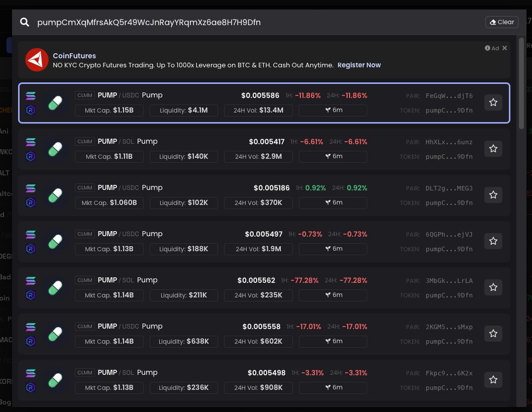Viewport: 532px width, 412px height.
Task: Click -77.28% 1H change
Action: [304, 280]
